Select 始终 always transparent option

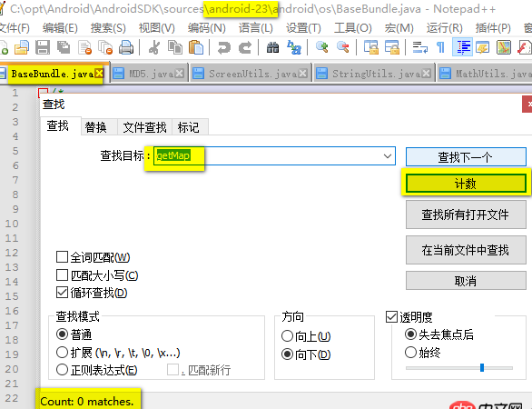410,353
